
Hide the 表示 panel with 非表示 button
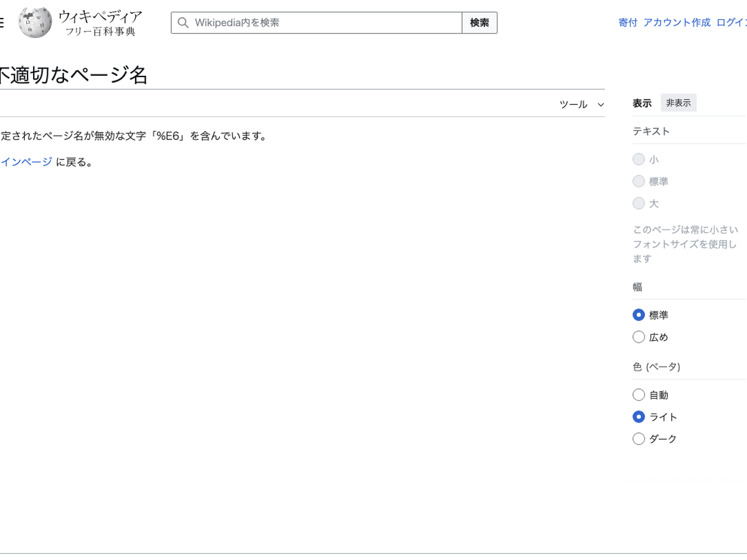click(x=678, y=103)
